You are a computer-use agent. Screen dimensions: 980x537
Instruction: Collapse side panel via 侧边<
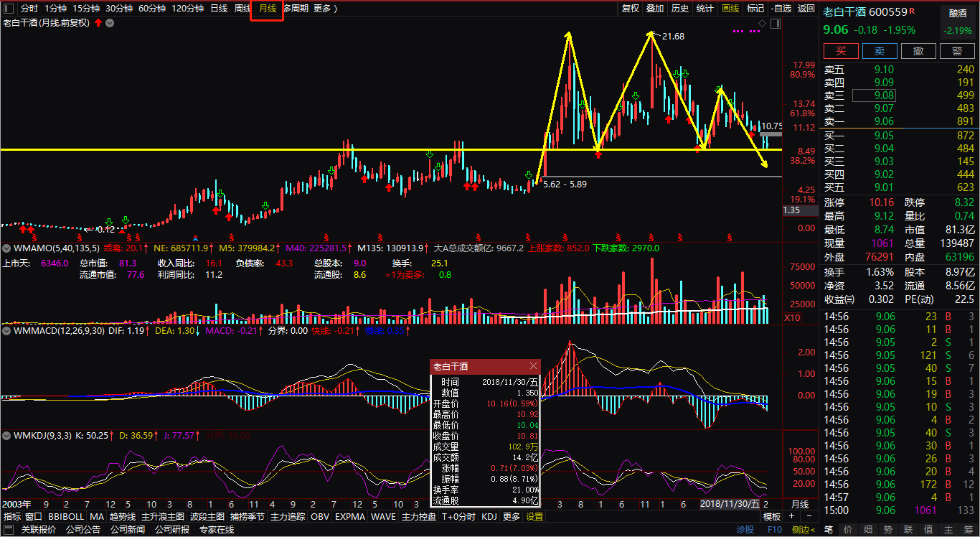pos(803,530)
